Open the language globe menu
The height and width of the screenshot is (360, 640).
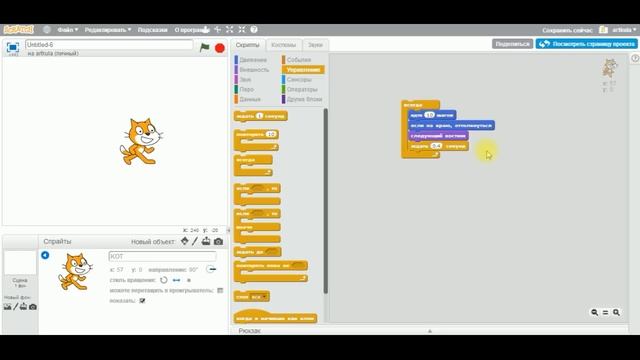click(47, 29)
